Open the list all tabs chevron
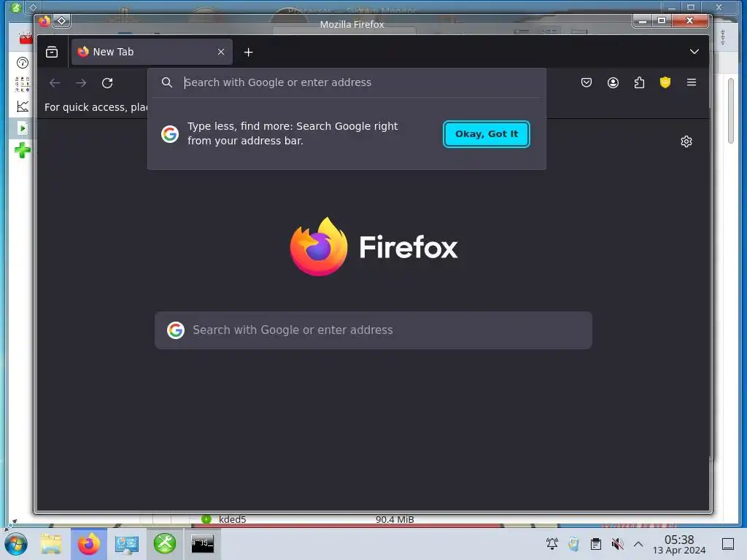This screenshot has height=560, width=747. 694,52
